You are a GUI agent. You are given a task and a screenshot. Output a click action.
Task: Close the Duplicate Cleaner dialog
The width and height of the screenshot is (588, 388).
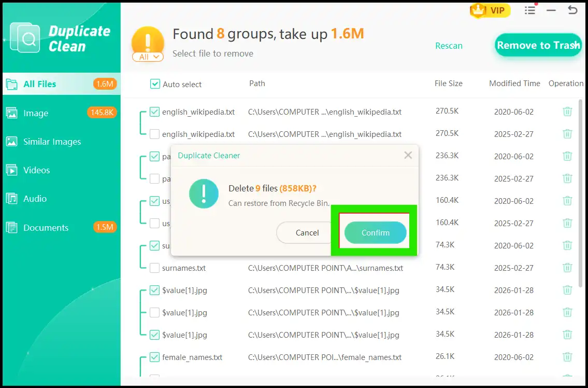408,155
